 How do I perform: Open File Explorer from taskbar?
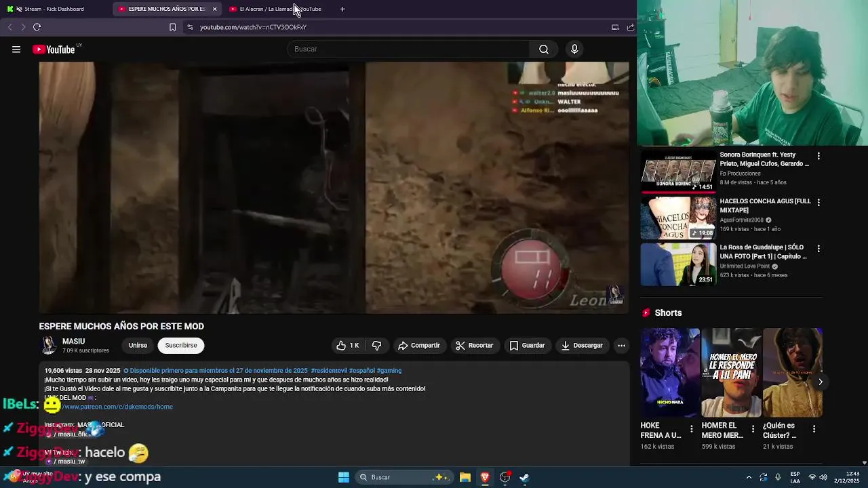465,477
